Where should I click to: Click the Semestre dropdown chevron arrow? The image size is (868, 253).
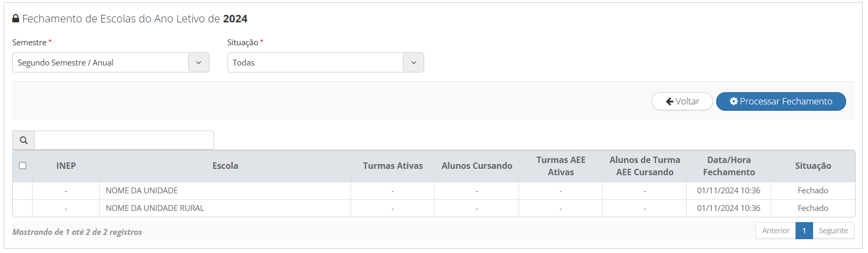coord(198,62)
